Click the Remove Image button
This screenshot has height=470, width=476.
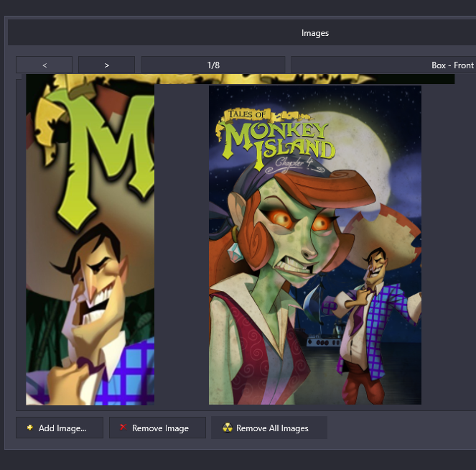[x=157, y=428]
